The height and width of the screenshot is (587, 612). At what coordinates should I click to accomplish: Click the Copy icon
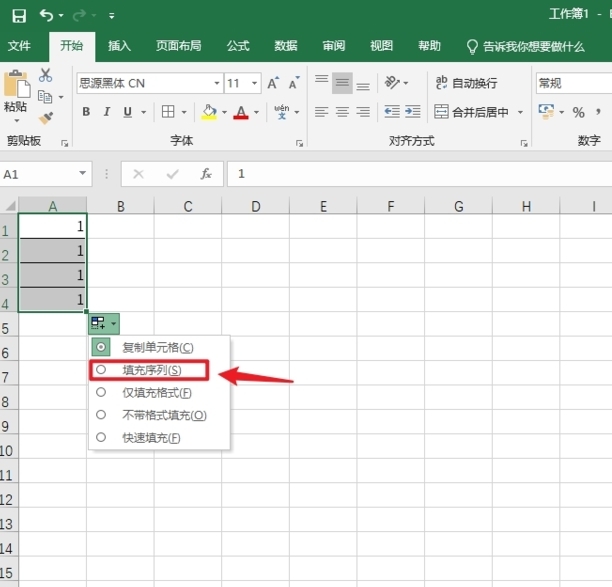coord(45,96)
